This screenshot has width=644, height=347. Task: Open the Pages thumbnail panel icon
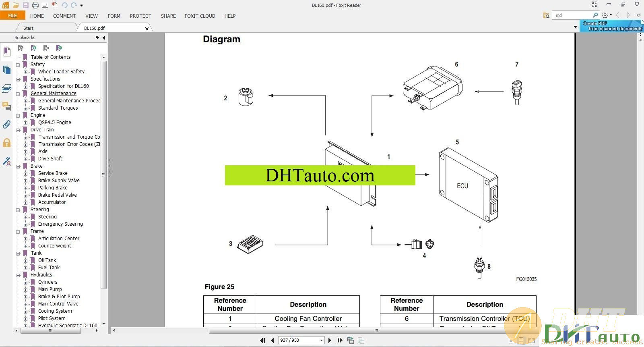6,70
